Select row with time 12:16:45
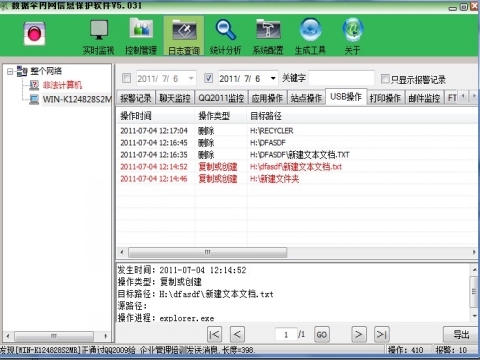 pos(297,143)
